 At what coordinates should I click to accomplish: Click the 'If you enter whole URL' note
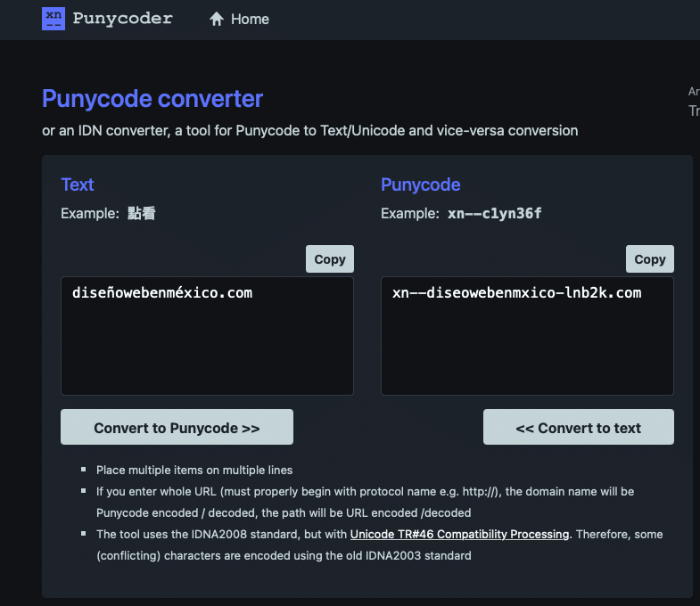(x=365, y=502)
